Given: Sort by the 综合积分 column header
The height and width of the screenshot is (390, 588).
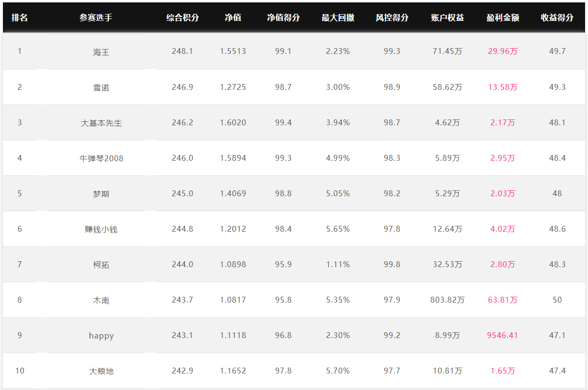Looking at the screenshot, I should tap(182, 17).
